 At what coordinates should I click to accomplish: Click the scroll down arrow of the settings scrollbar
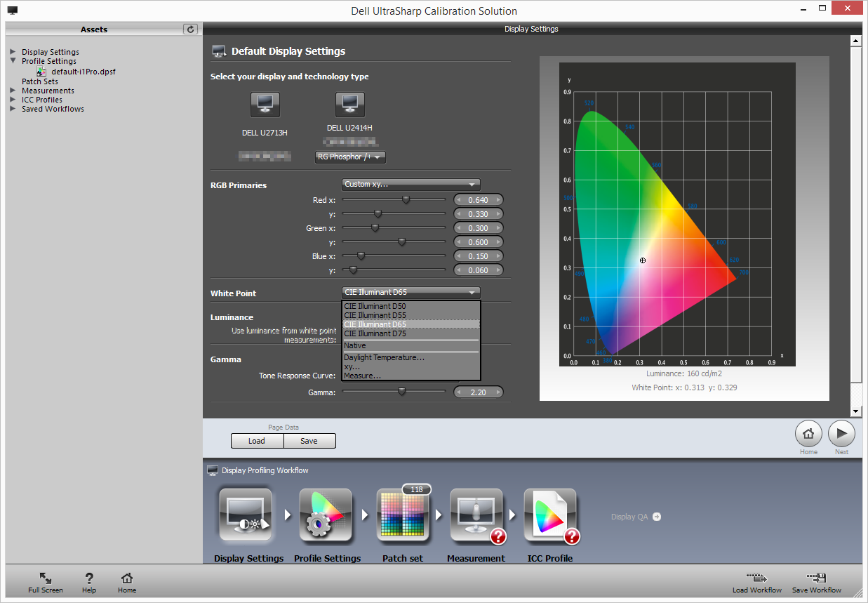coord(855,411)
